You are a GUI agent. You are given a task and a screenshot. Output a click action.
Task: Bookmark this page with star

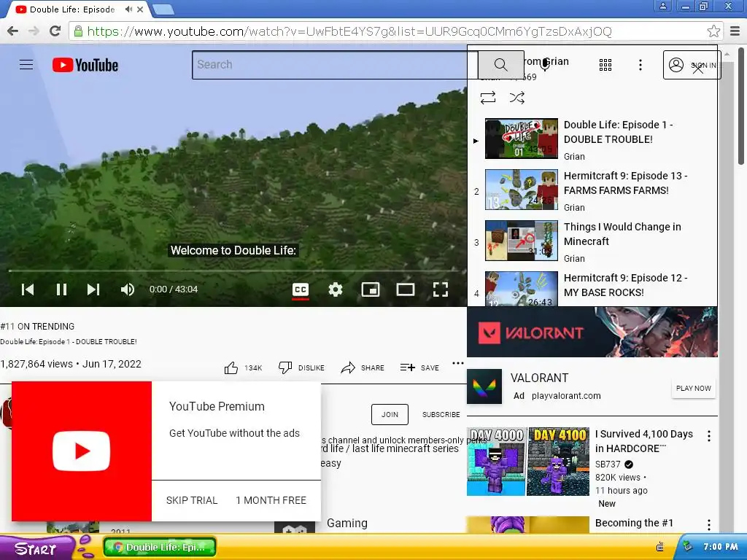[713, 31]
